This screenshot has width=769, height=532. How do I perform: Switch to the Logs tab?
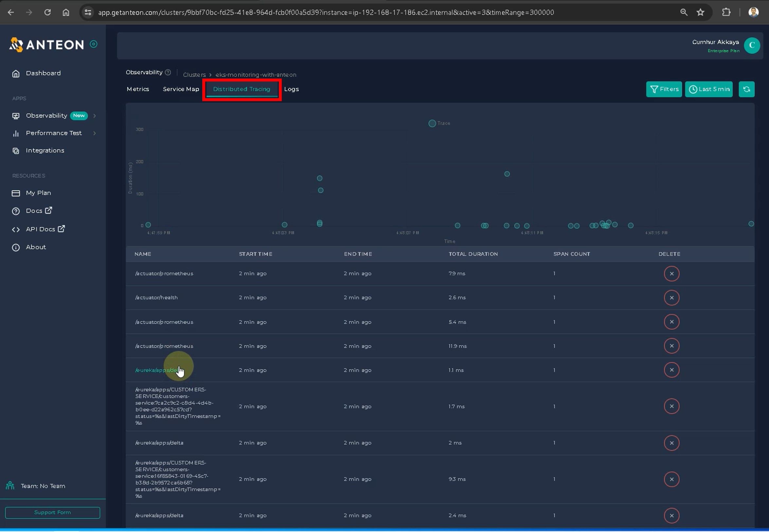(291, 89)
